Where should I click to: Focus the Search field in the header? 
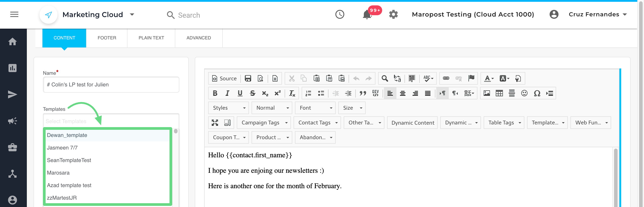click(189, 15)
